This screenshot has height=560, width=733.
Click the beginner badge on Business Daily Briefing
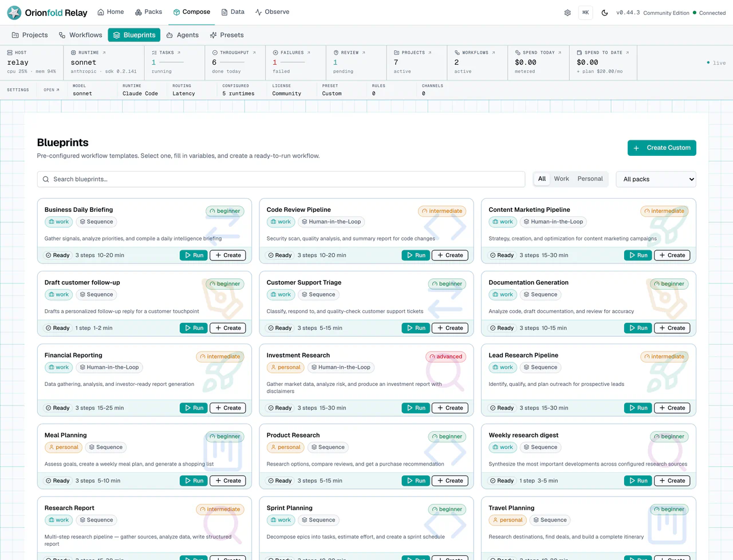click(224, 211)
